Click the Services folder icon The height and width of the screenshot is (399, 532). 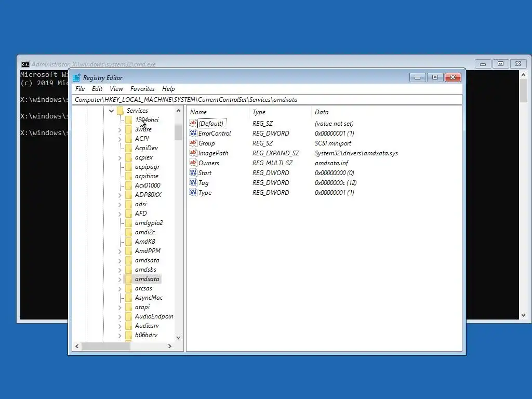pyautogui.click(x=120, y=111)
